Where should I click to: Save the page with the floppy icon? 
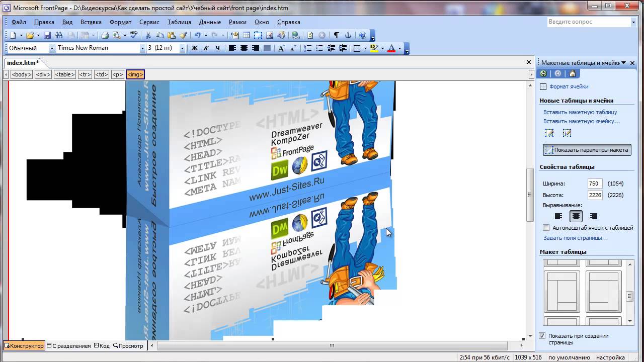[x=47, y=35]
